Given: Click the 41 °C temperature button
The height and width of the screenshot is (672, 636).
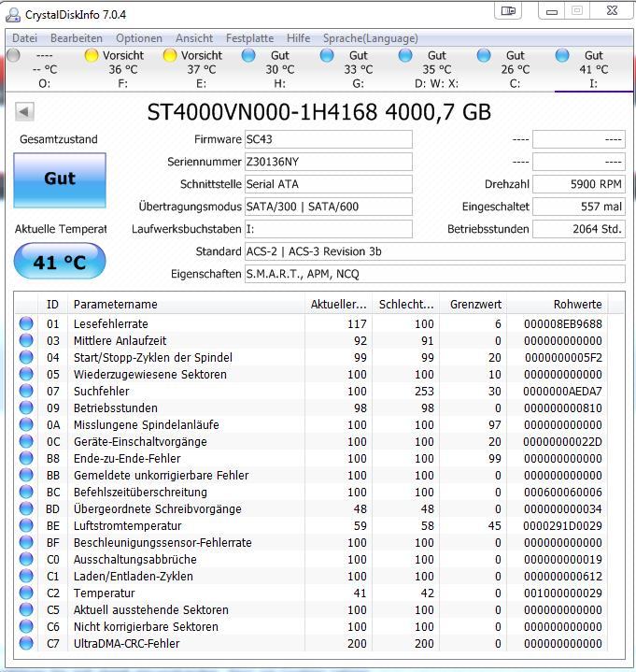Looking at the screenshot, I should click(x=60, y=261).
